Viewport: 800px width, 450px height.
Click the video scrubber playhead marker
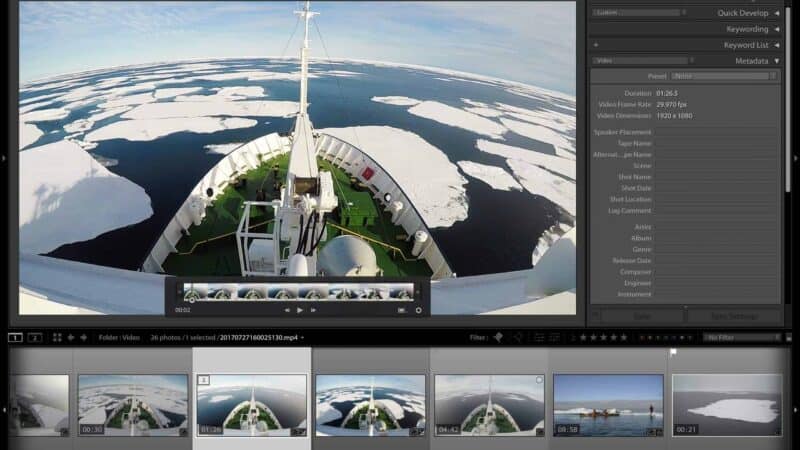click(x=192, y=300)
